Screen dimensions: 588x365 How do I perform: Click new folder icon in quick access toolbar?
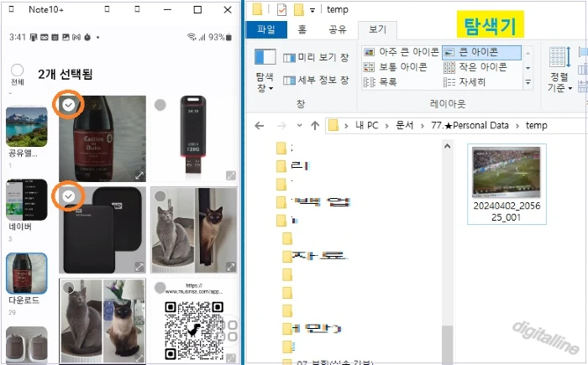(299, 10)
